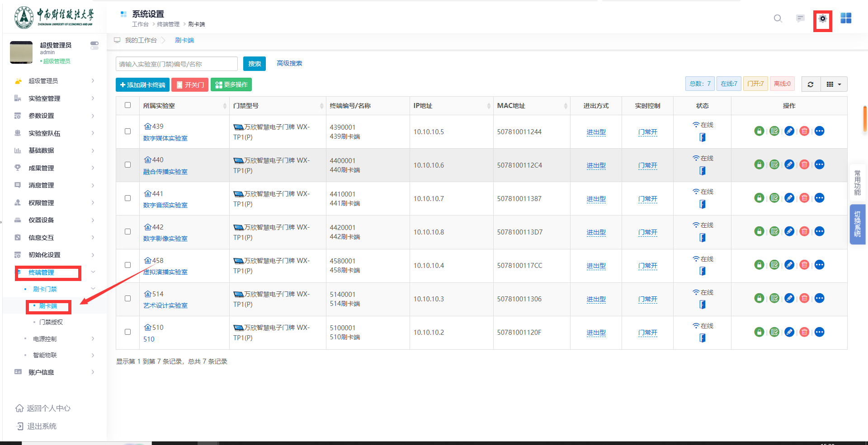The height and width of the screenshot is (445, 868).
Task: Open the column display dropdown button
Action: 834,84
